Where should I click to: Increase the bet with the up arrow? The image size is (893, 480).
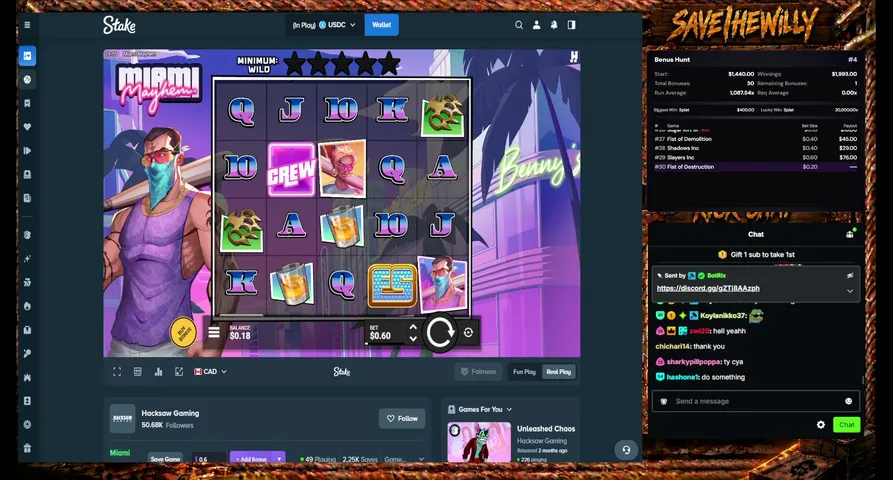413,327
